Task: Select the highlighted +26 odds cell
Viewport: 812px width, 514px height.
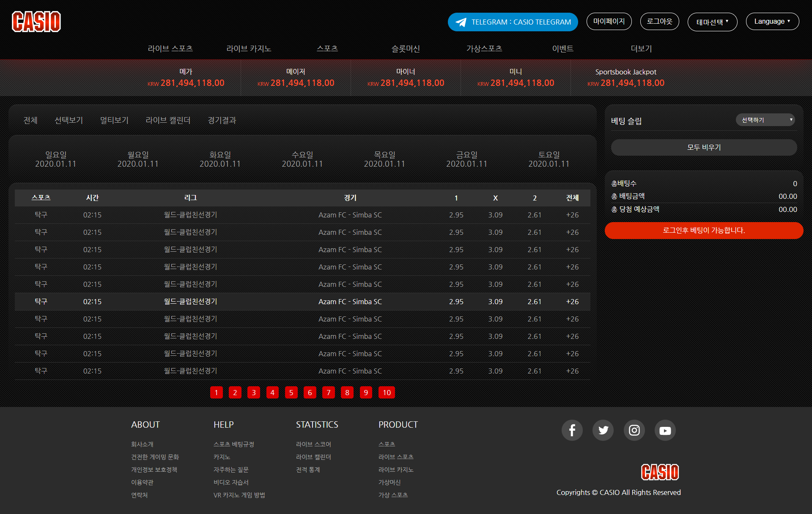Action: click(x=572, y=302)
